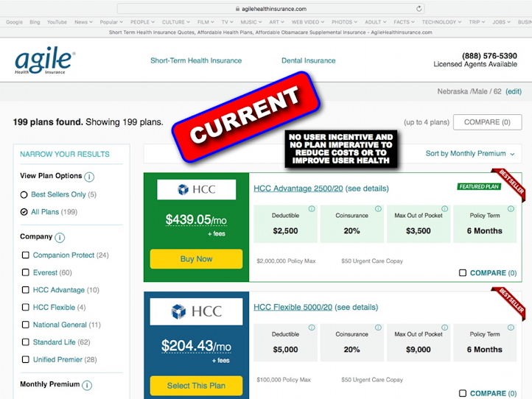
Task: Expand the FACTS bookmarks dropdown
Action: coord(404,22)
